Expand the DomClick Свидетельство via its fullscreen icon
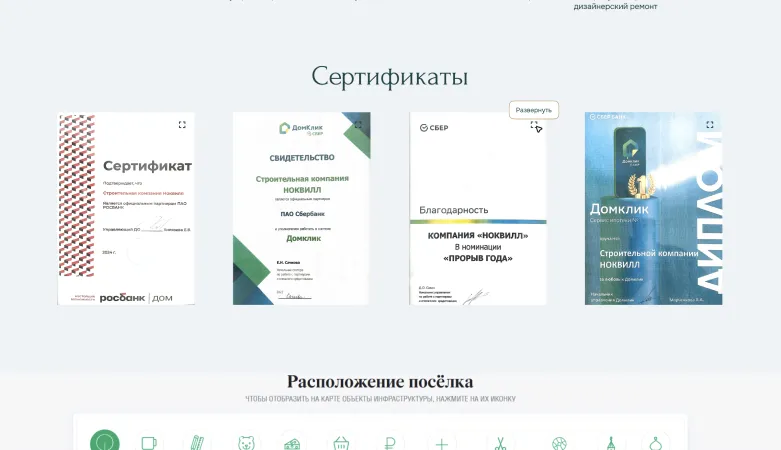 358,125
